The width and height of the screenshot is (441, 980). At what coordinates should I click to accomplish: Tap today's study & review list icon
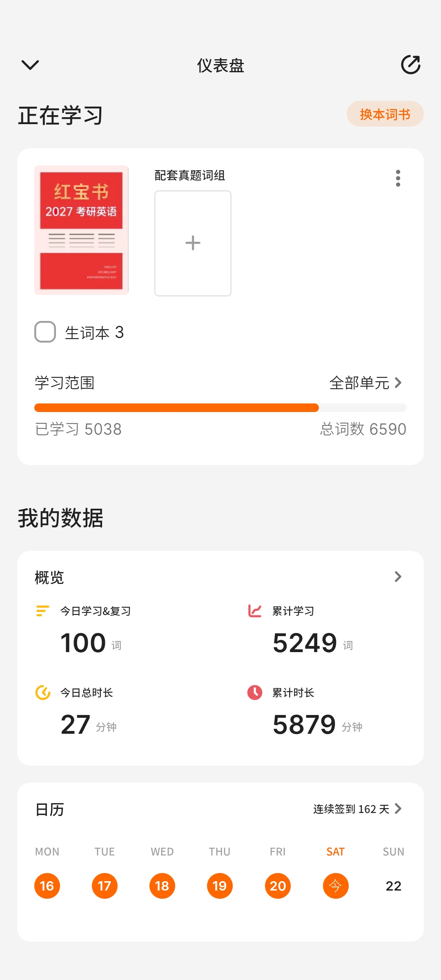coord(42,611)
